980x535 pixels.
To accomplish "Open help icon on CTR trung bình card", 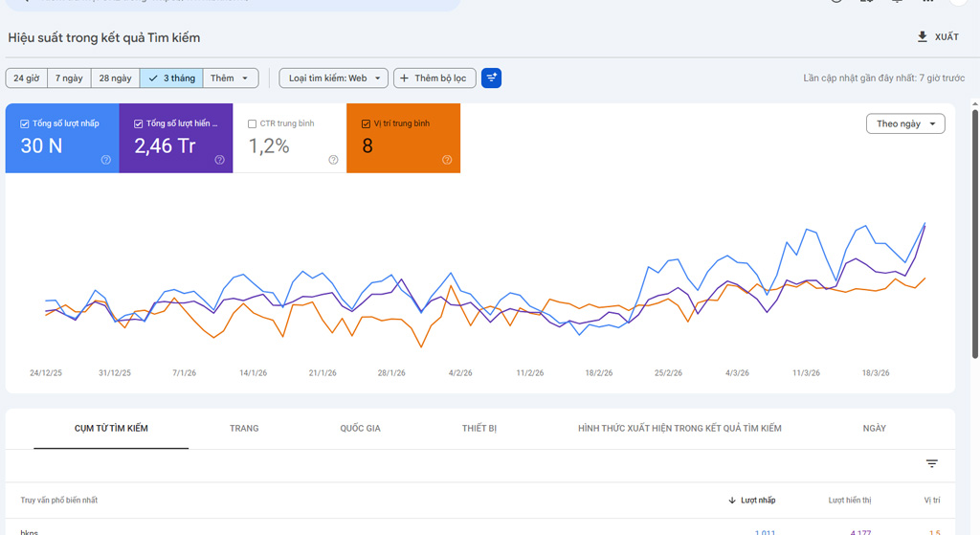I will pos(333,160).
